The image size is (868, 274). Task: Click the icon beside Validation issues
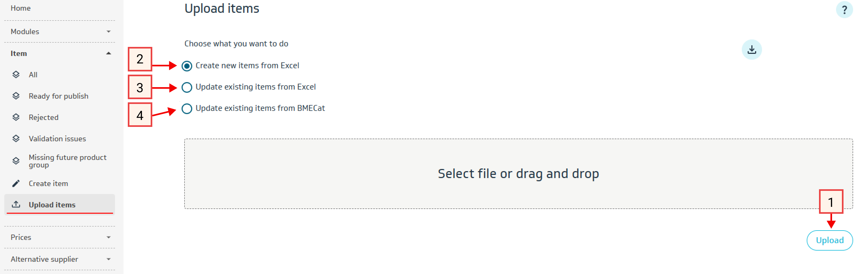(x=16, y=139)
